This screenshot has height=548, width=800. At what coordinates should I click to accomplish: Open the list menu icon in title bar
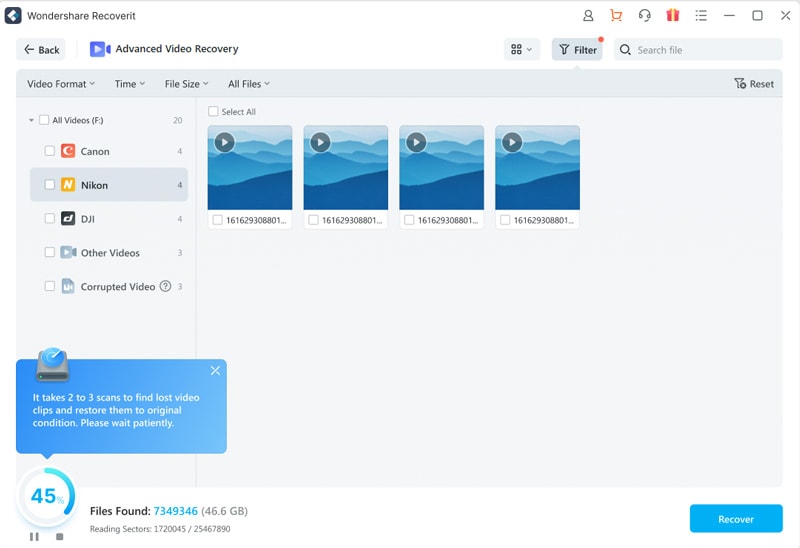coord(701,16)
